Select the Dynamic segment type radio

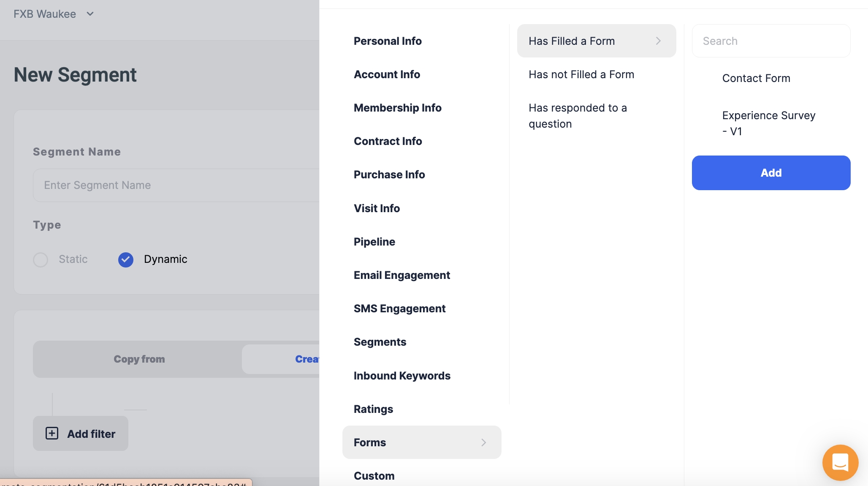126,259
